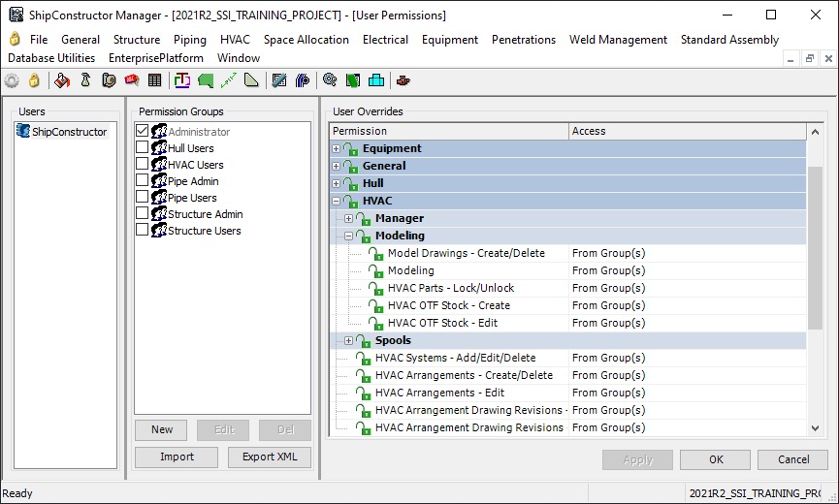Click the Permission column header

(449, 131)
